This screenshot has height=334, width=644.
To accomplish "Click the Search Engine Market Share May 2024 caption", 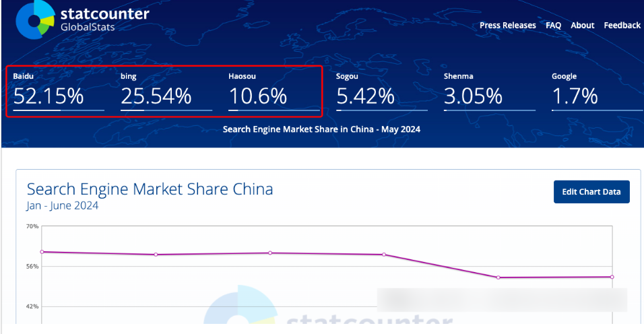I will pyautogui.click(x=321, y=129).
